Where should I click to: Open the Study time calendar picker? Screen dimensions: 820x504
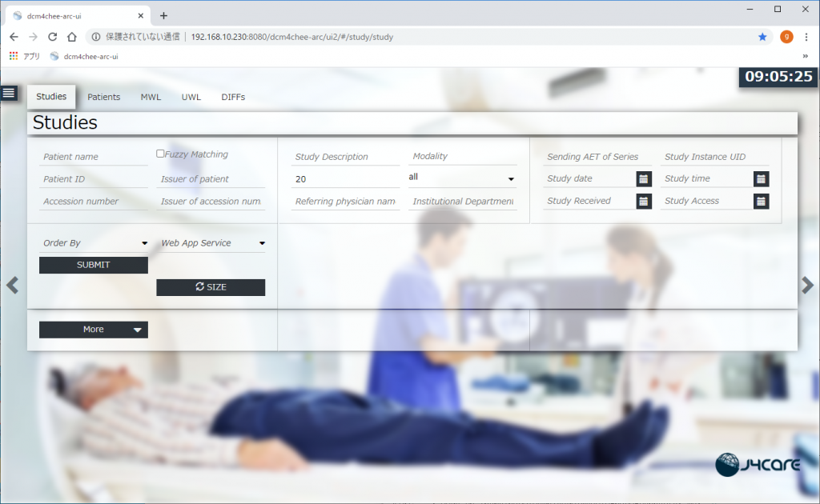pos(761,179)
